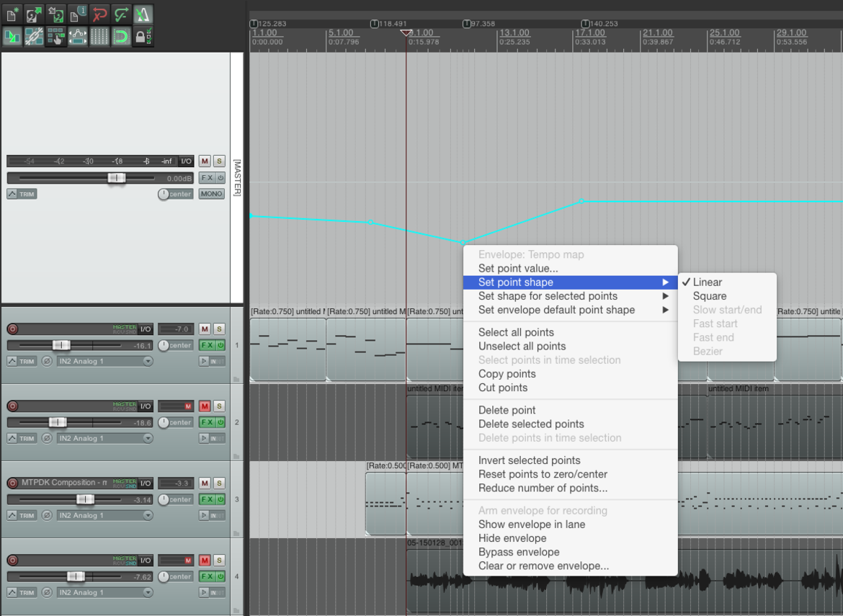Arm track 1 record button

pyautogui.click(x=12, y=329)
